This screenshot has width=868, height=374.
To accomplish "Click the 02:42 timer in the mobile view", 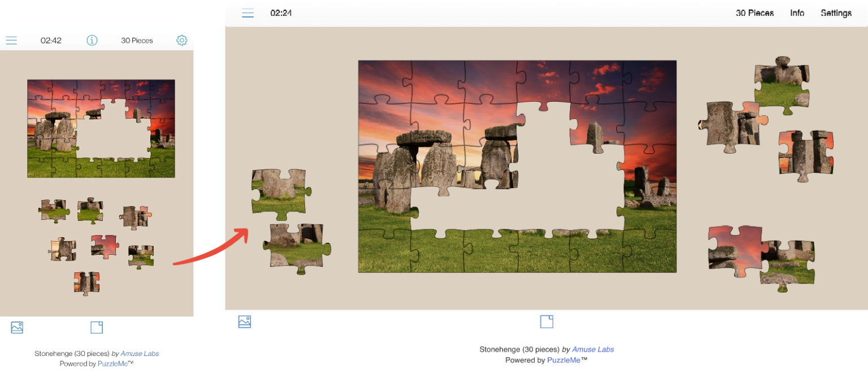I will coord(51,41).
